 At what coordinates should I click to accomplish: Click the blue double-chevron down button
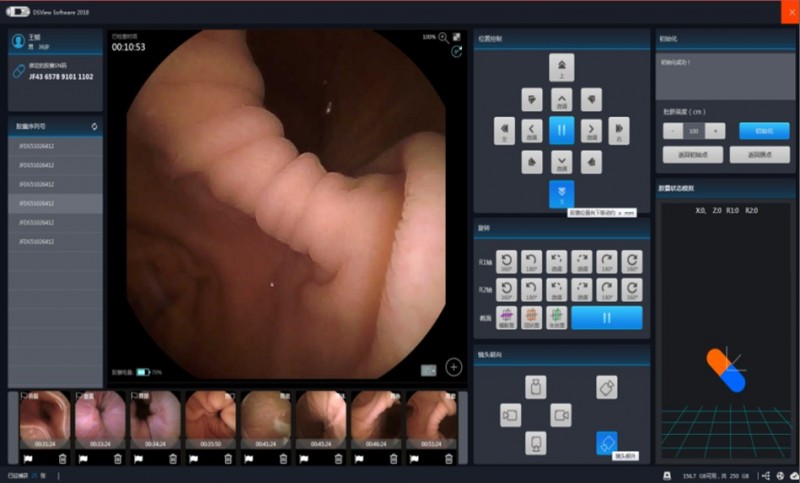coord(561,194)
